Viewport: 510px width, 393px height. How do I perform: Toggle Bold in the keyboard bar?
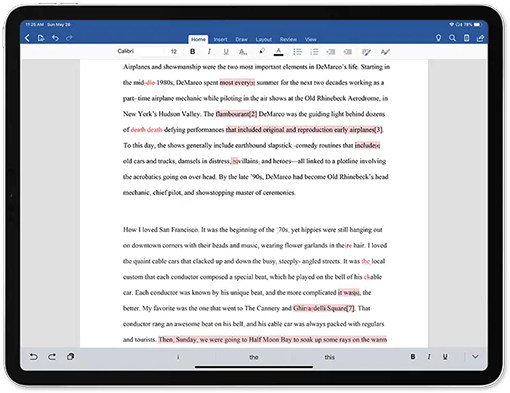(413, 357)
